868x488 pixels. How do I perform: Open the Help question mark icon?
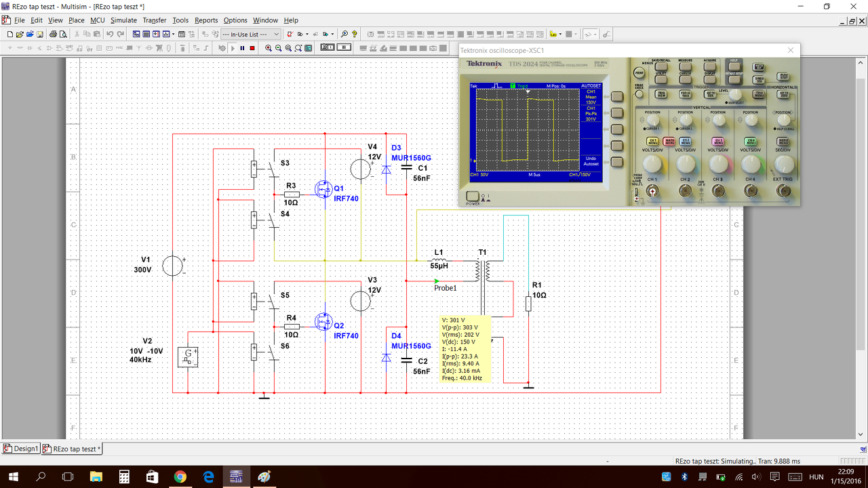click(354, 34)
